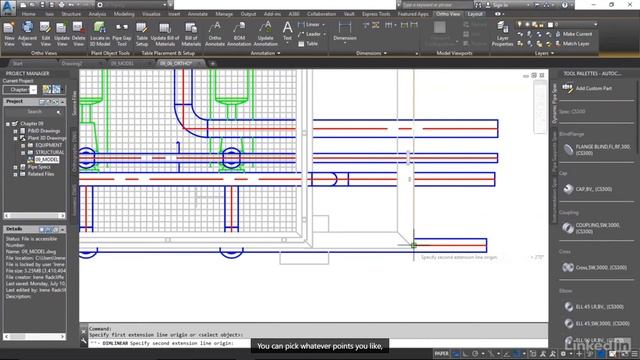Screen dimensions: 640x360
Task: Click the Details panel horizontal scrollbar
Action: pos(34,337)
